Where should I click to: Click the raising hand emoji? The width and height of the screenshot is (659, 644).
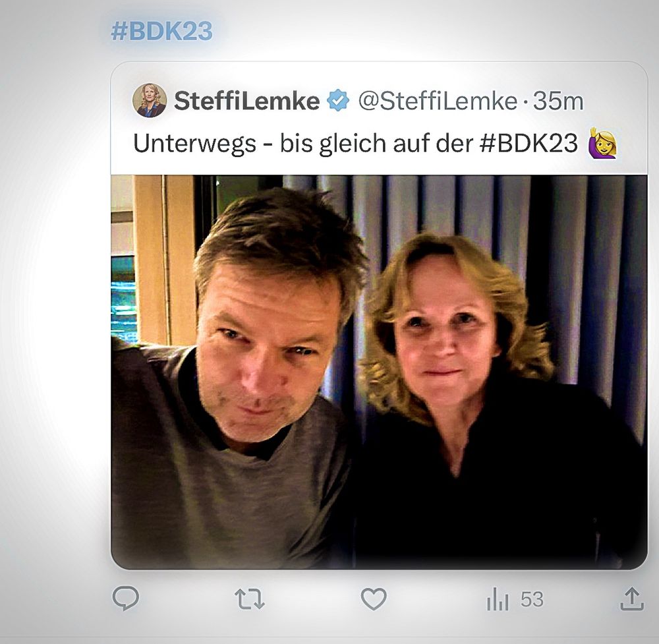tap(603, 142)
